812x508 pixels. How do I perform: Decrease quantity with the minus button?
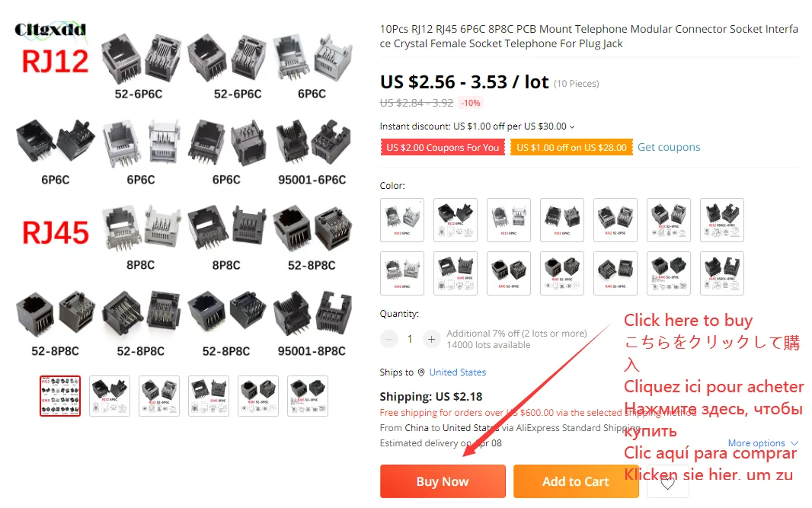click(389, 339)
